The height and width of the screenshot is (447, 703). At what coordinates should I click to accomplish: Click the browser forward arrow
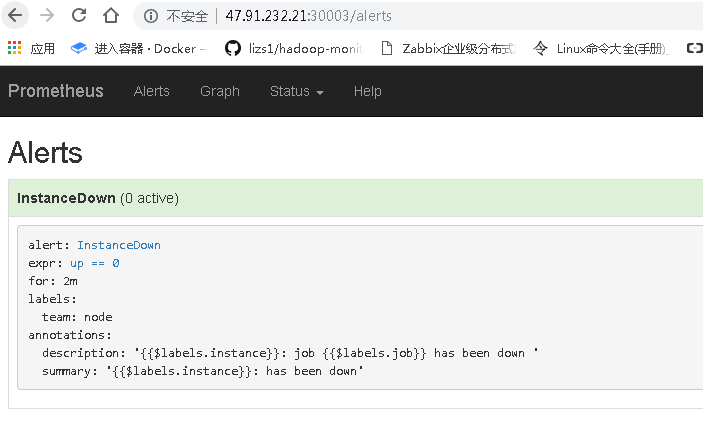47,16
